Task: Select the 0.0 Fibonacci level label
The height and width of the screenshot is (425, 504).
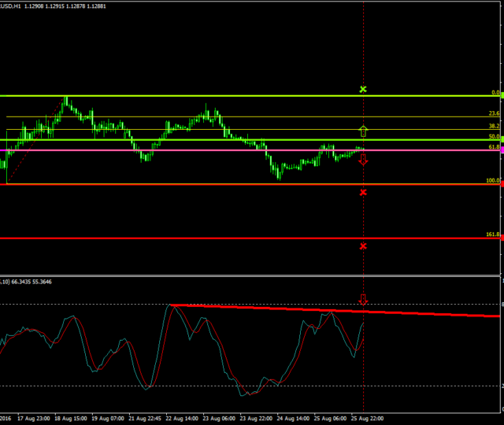Action: click(x=495, y=93)
